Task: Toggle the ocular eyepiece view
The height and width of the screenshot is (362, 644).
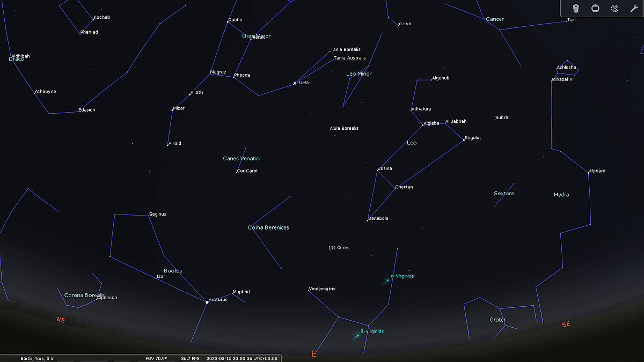Action: coord(575,9)
